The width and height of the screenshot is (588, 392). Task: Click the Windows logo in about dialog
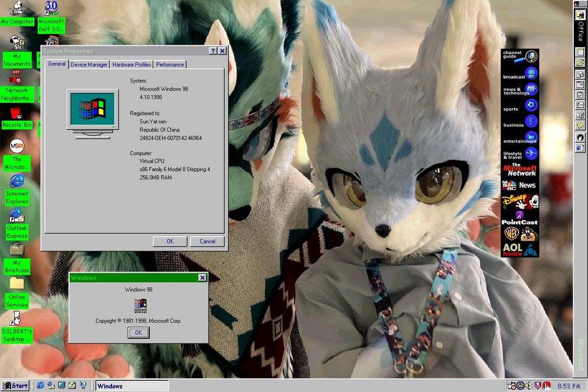tap(141, 306)
